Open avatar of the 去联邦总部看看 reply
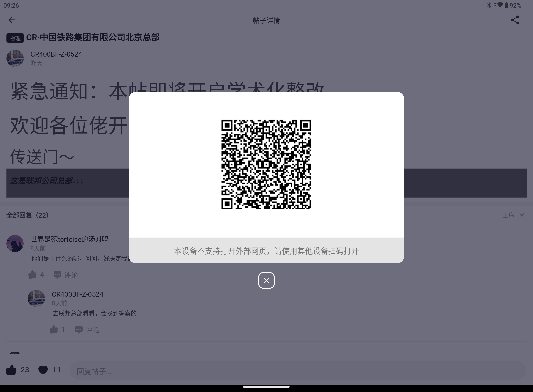 click(x=36, y=298)
